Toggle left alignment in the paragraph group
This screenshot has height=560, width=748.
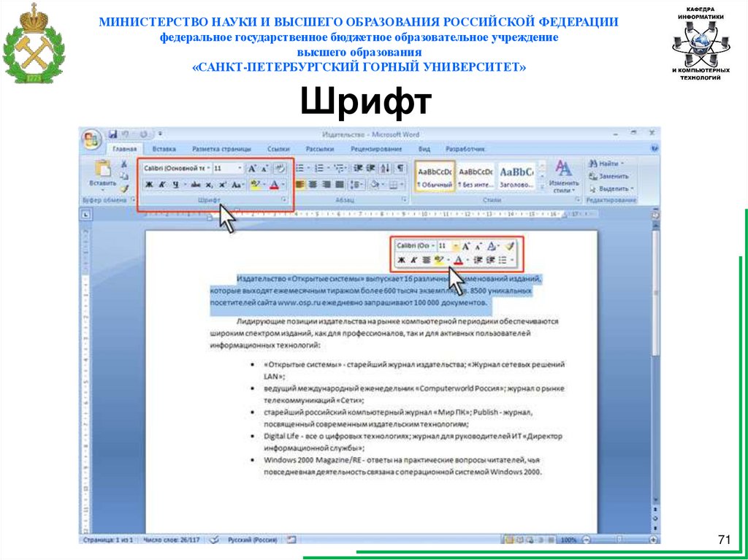point(299,184)
